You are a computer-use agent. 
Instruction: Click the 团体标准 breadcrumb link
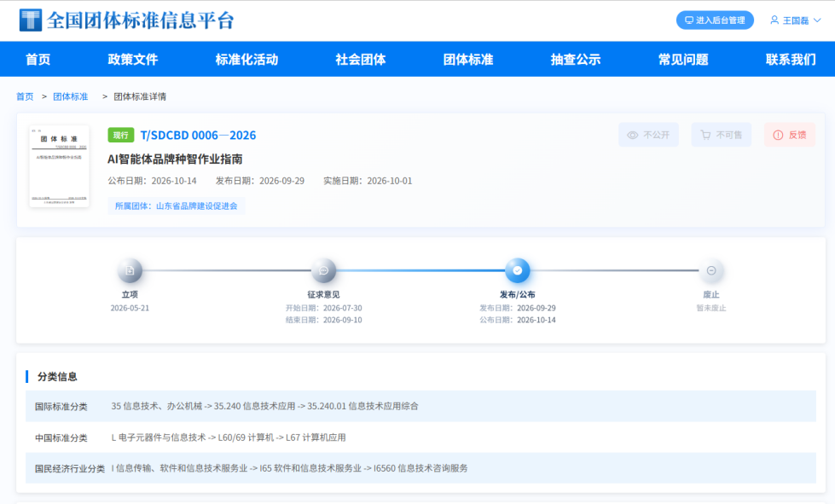pyautogui.click(x=70, y=96)
